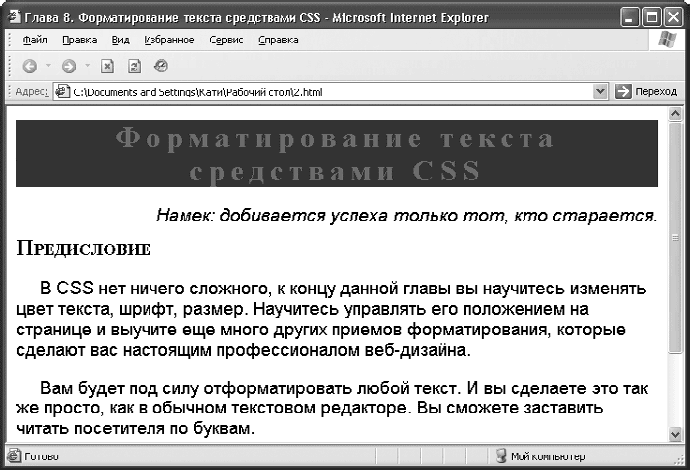This screenshot has width=690, height=470.
Task: Click the vertical scrollbar thumb
Action: 675,237
